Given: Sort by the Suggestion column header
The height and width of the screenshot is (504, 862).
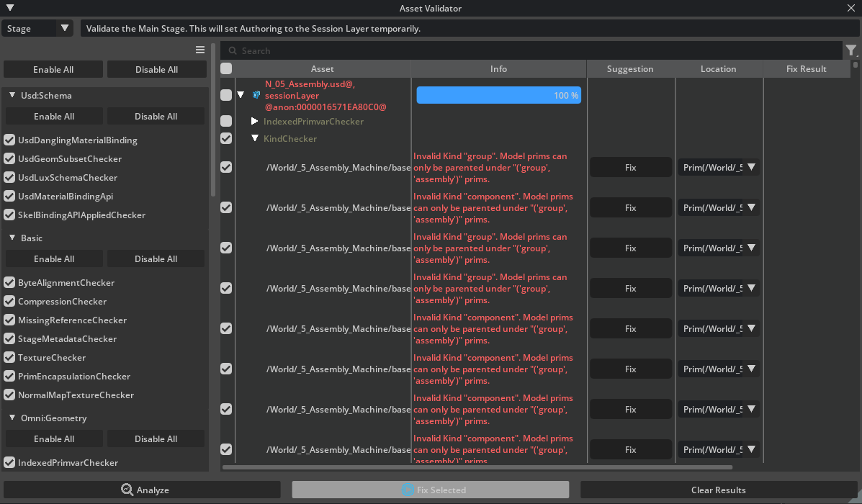Looking at the screenshot, I should pos(630,69).
